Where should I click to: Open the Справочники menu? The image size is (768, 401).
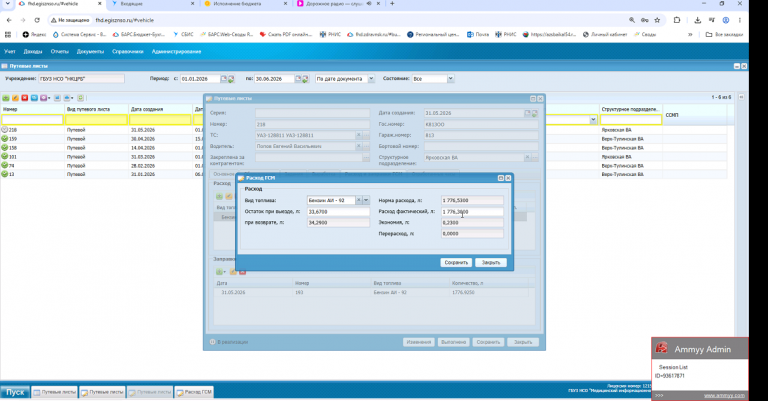[128, 51]
